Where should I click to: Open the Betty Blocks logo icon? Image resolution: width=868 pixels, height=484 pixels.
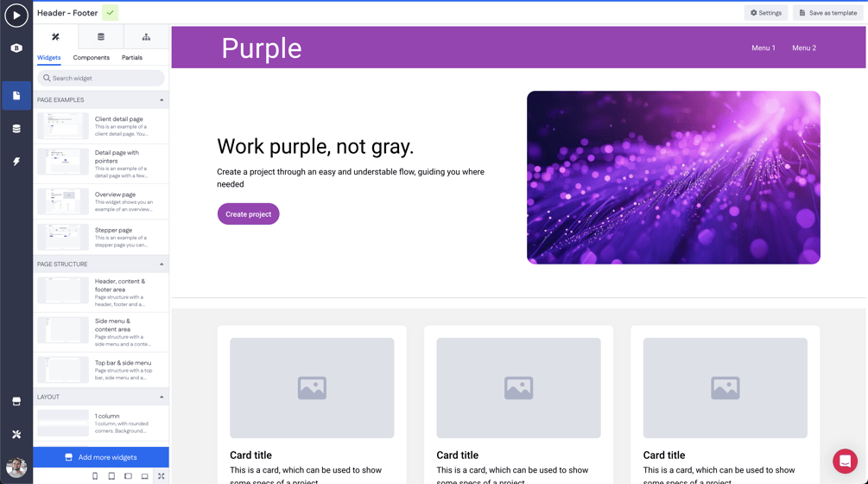pos(16,48)
